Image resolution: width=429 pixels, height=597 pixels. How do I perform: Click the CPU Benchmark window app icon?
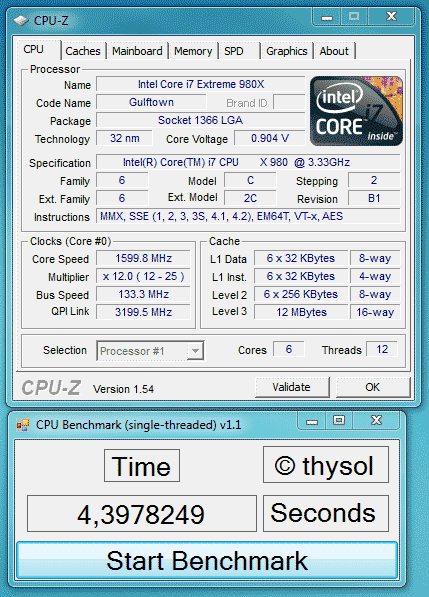point(22,425)
